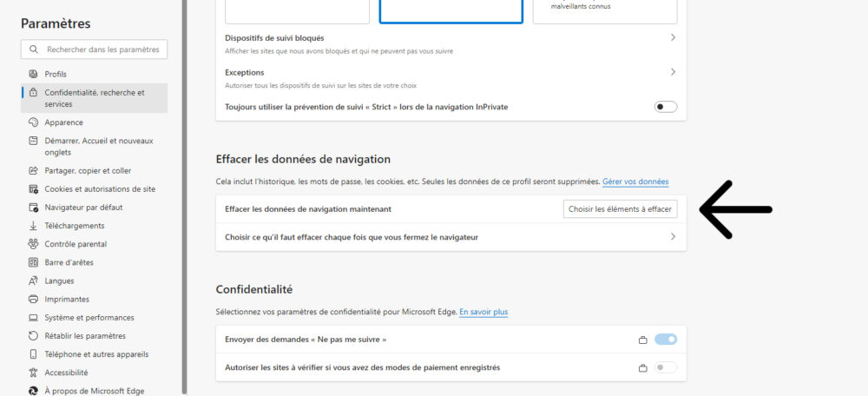This screenshot has height=396, width=868.
Task: Open Choisir ce qu'il faut effacer à la fermeture
Action: 673,236
